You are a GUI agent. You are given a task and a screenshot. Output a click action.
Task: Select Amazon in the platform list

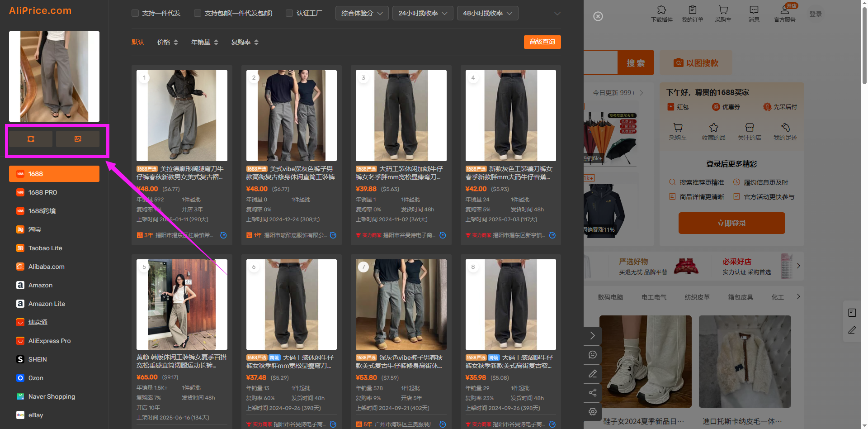(x=40, y=285)
